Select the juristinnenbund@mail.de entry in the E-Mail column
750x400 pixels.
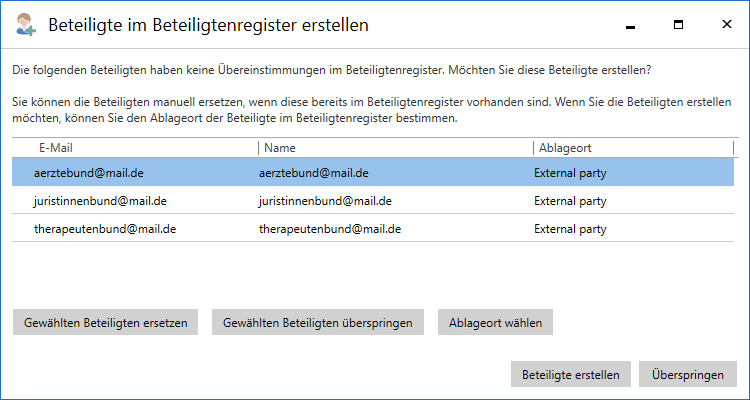coord(100,201)
